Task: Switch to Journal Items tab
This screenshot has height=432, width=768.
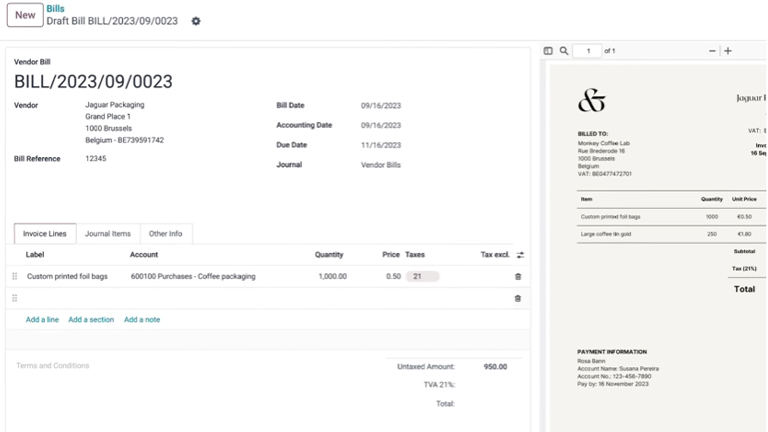Action: point(107,234)
